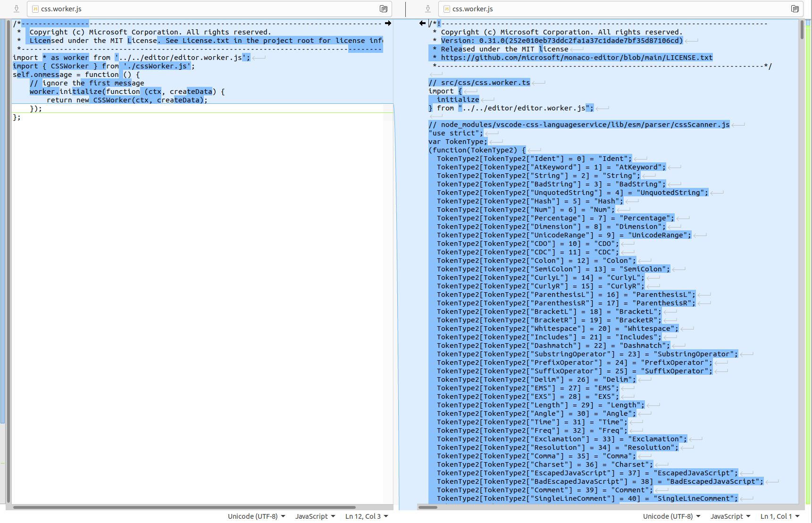The width and height of the screenshot is (812, 523).
Task: Open the Ln 1, Col 1 dropdown
Action: tap(780, 516)
